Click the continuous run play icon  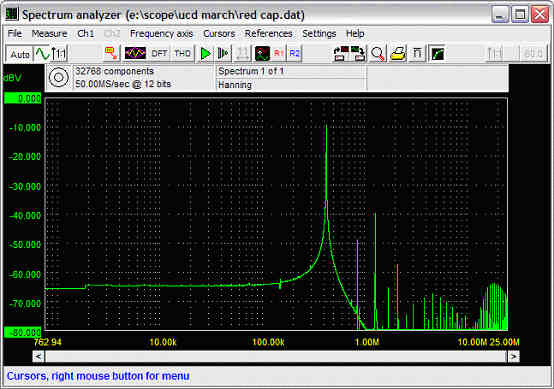coord(223,54)
